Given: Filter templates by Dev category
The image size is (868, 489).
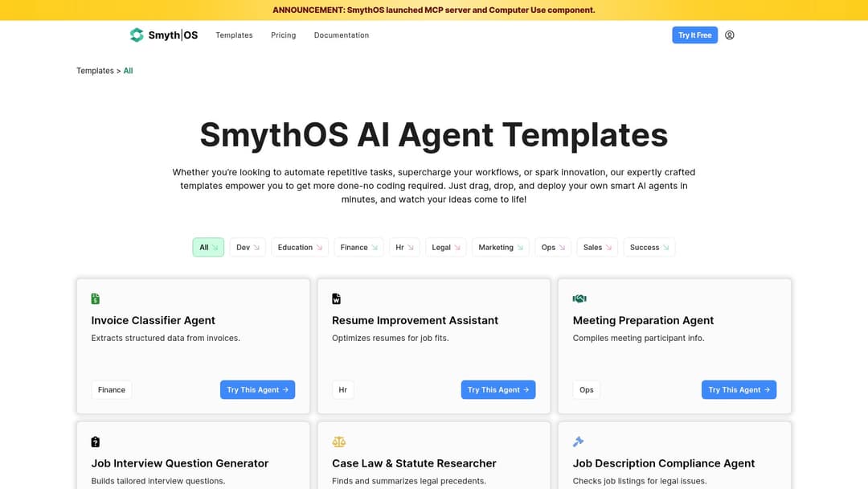Looking at the screenshot, I should [x=248, y=247].
